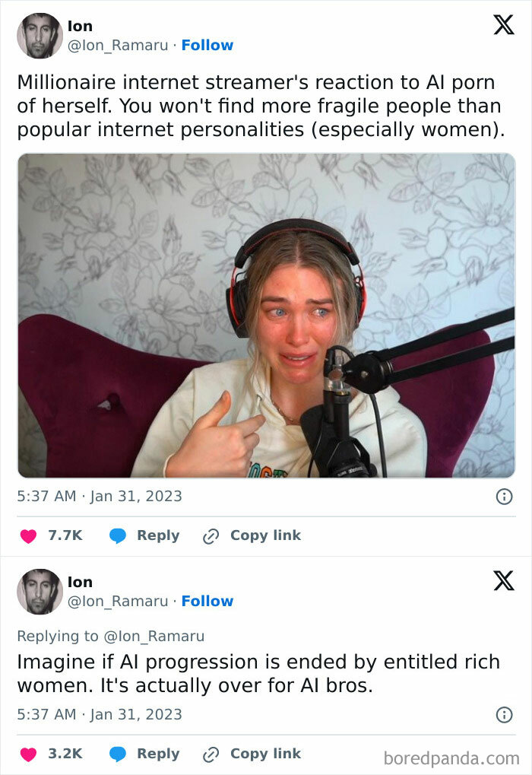Open the streamer photo attached to the tweet
This screenshot has width=532, height=775.
tap(266, 318)
